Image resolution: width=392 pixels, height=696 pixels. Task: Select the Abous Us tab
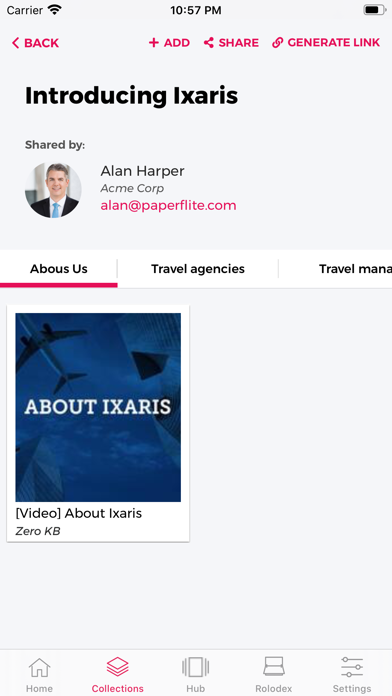click(x=59, y=269)
